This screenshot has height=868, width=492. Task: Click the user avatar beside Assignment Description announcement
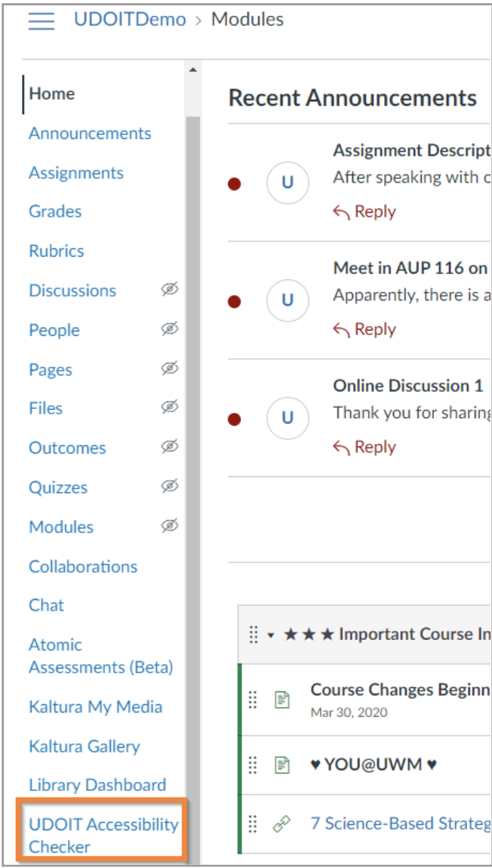[287, 183]
